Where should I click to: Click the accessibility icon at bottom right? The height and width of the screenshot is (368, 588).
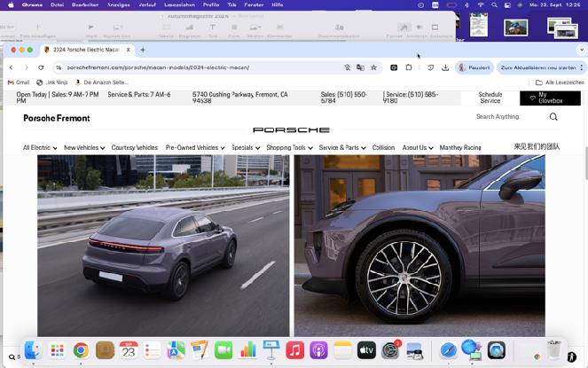tap(572, 356)
